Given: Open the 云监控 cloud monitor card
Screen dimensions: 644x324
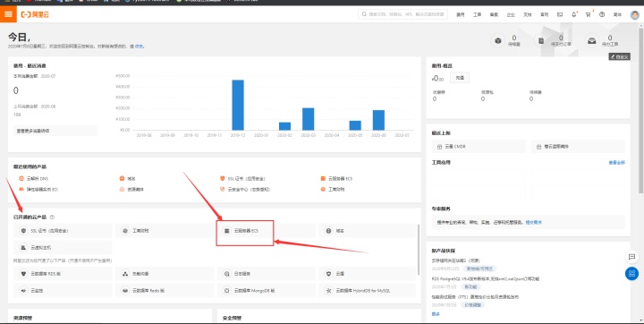Looking at the screenshot, I should pyautogui.click(x=63, y=290).
